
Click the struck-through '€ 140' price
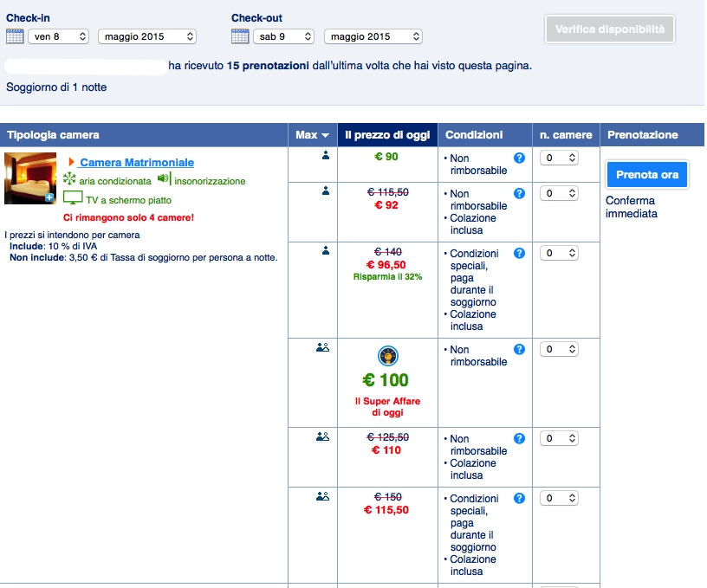point(388,252)
